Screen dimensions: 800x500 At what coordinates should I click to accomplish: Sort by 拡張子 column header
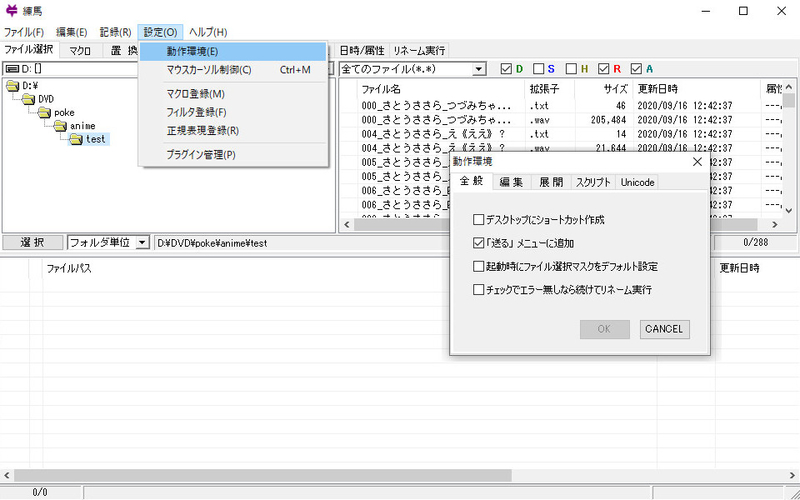coord(549,89)
